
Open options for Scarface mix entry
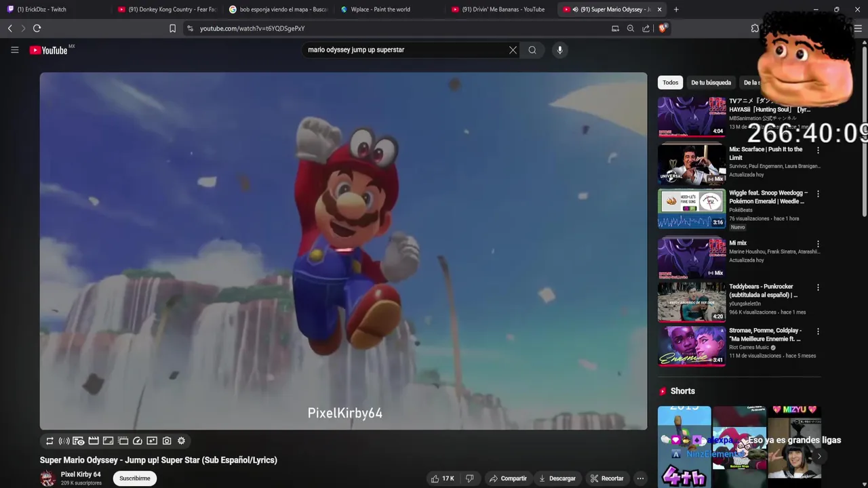(x=818, y=150)
